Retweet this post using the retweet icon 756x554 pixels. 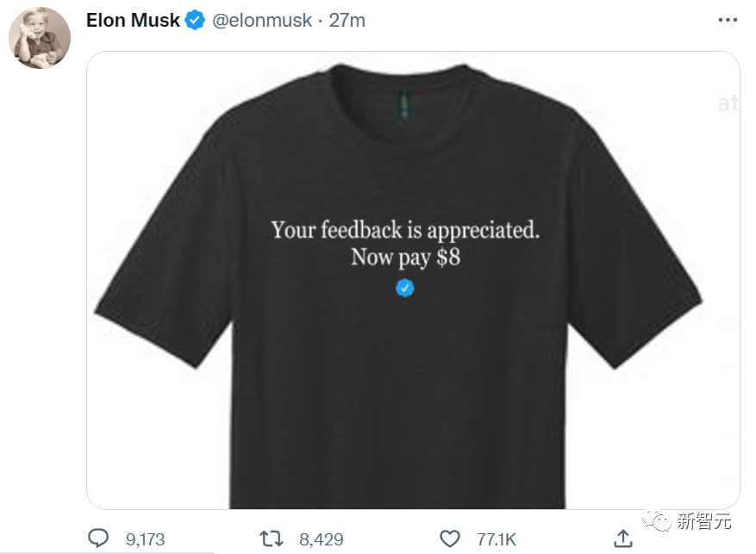pos(272,538)
